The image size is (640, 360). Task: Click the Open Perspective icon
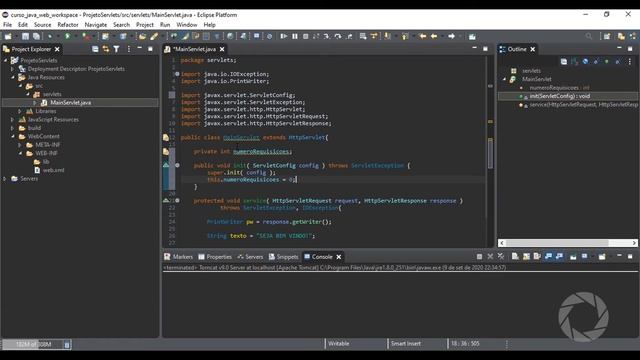[x=607, y=36]
